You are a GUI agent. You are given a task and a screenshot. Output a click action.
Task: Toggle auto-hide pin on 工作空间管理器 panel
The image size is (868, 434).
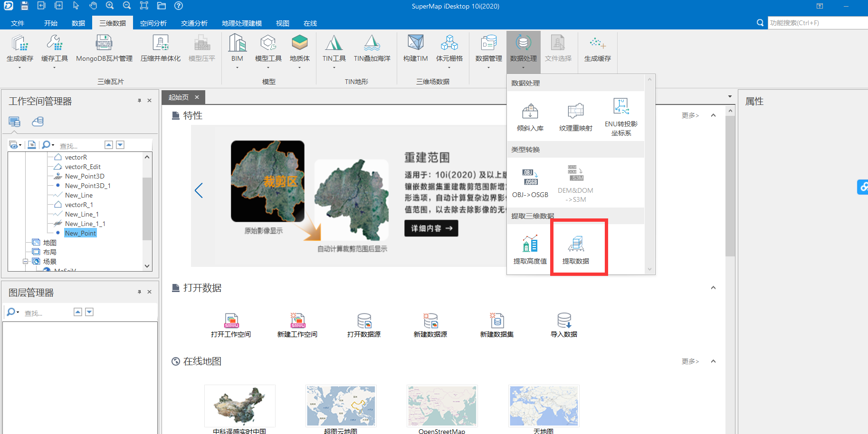click(x=139, y=100)
